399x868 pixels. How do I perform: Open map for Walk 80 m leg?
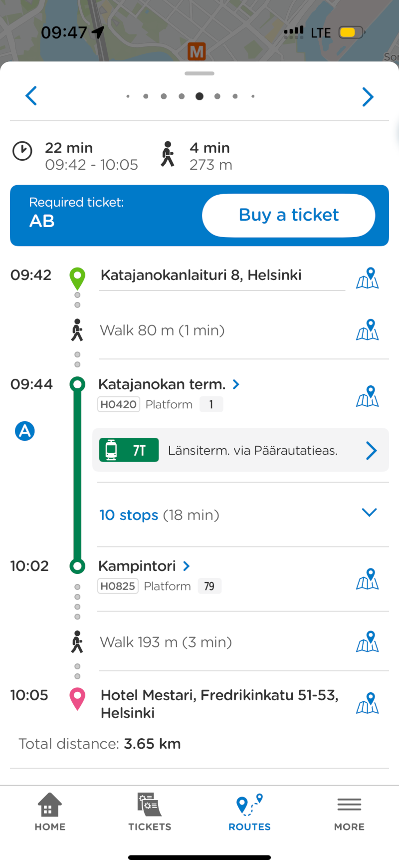(x=368, y=330)
